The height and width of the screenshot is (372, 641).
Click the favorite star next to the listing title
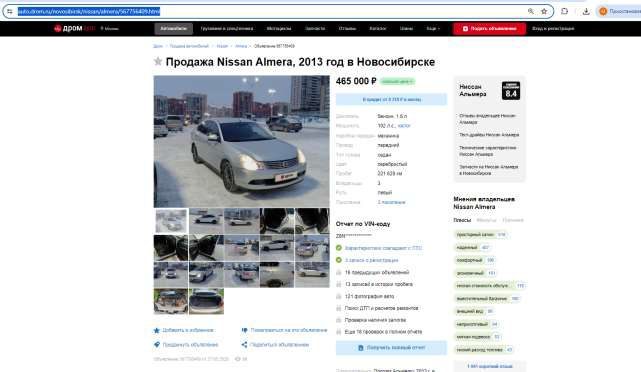158,62
